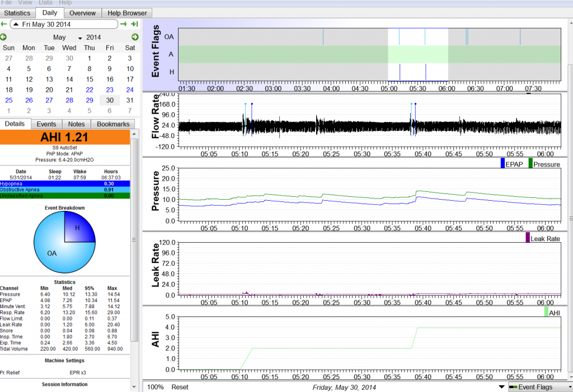Open the Bookmarks tab

pyautogui.click(x=113, y=124)
